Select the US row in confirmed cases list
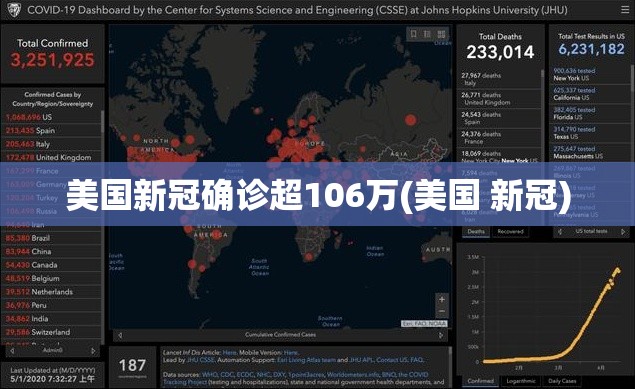The height and width of the screenshot is (389, 635). coord(52,117)
